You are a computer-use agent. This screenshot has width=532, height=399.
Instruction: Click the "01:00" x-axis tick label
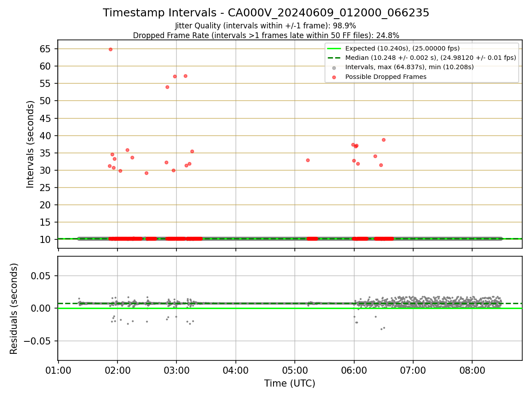58,369
